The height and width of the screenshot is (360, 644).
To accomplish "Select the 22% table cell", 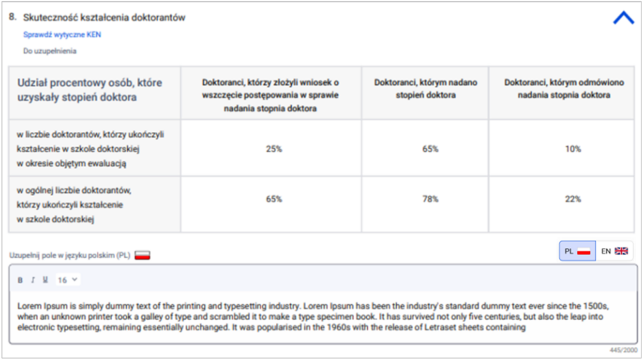I will (562, 204).
